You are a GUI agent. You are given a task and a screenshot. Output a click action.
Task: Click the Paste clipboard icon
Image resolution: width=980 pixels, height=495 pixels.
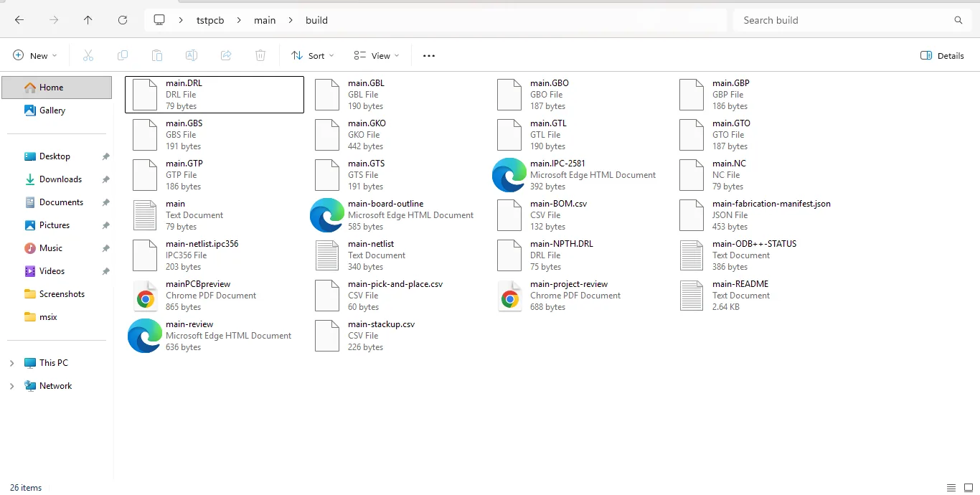pyautogui.click(x=157, y=55)
